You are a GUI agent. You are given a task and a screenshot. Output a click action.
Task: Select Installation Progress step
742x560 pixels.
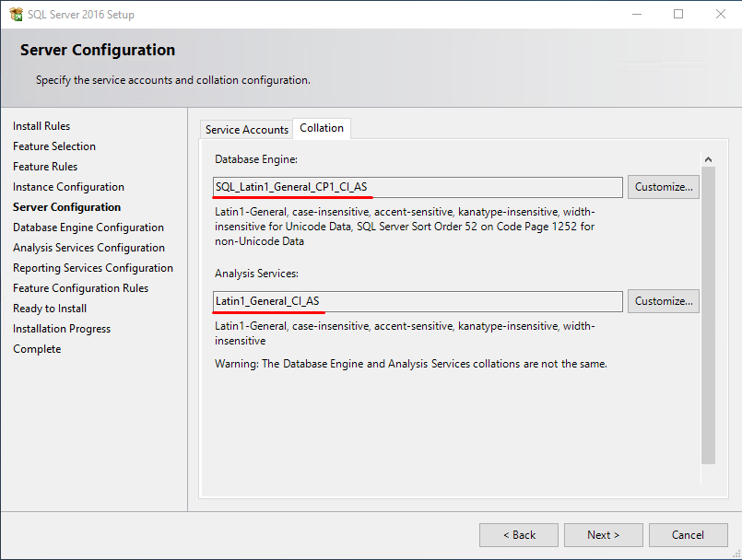tap(62, 329)
